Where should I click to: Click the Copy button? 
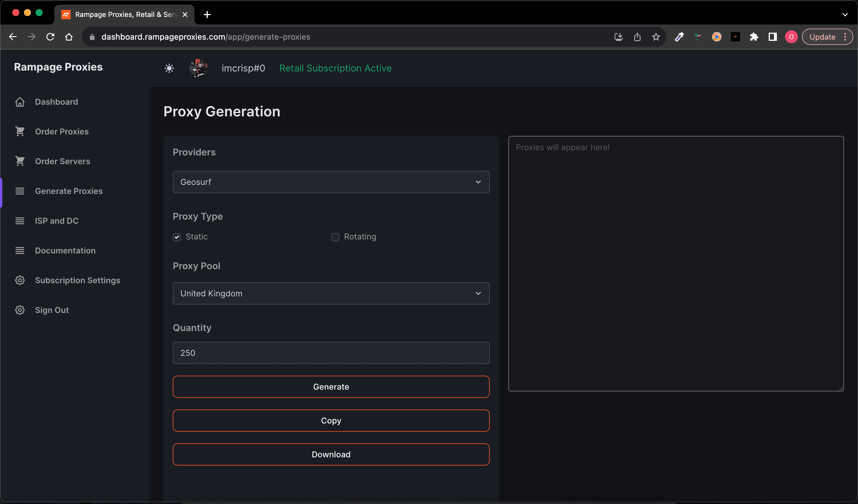(x=331, y=421)
